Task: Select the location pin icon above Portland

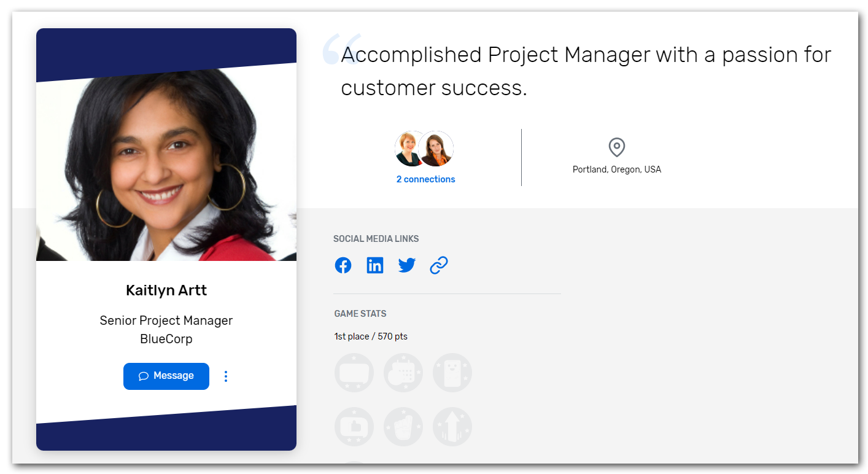Action: 616,147
